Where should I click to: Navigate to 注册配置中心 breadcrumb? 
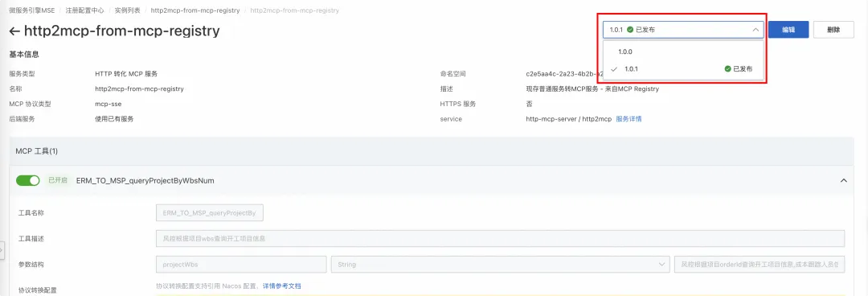pos(84,10)
